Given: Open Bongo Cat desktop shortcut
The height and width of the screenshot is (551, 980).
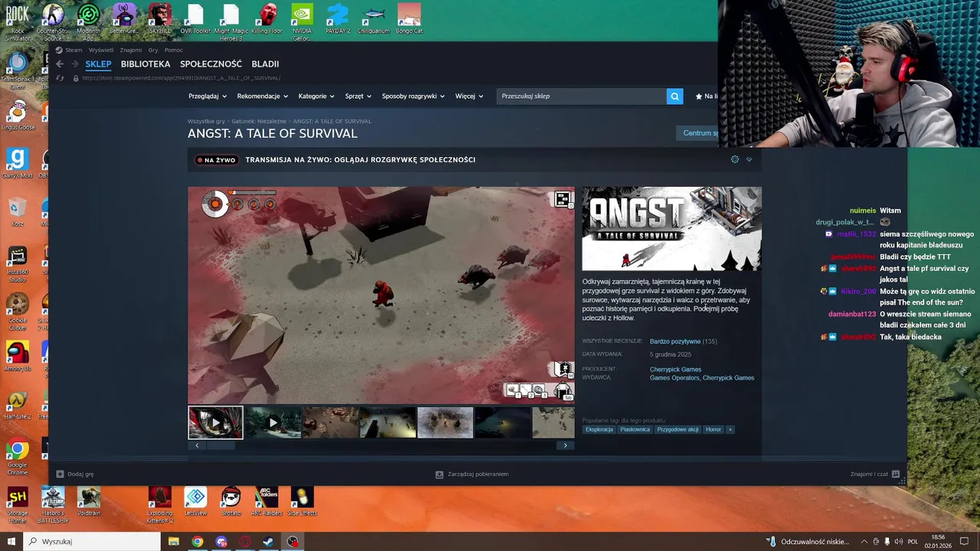Looking at the screenshot, I should (410, 18).
